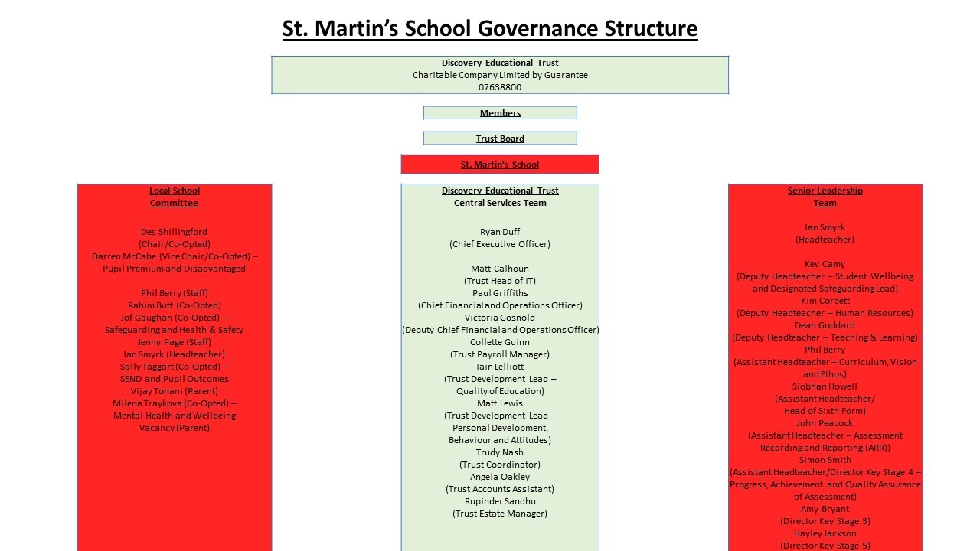This screenshot has height=551, width=980.
Task: Click Jof Gaughan (Co-Opted) line
Action: tap(175, 318)
